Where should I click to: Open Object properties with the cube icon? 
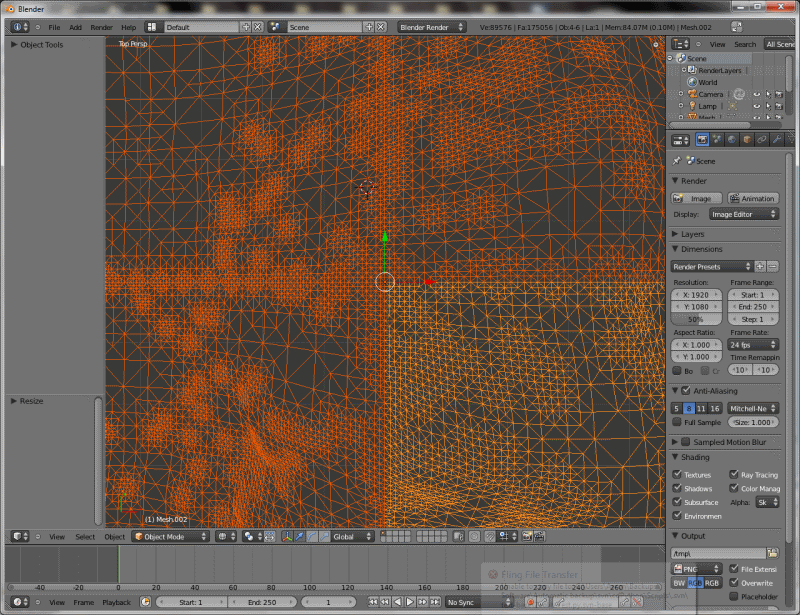[745, 139]
